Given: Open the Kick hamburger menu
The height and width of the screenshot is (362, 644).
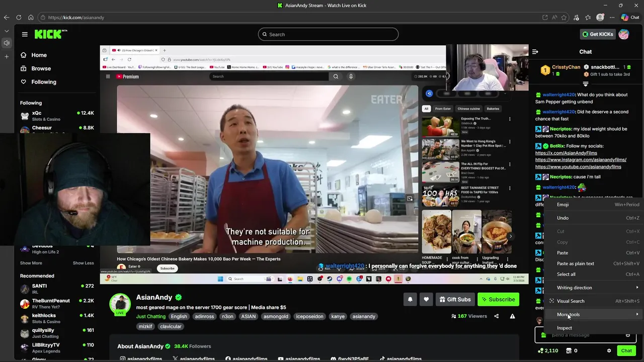Looking at the screenshot, I should (25, 34).
